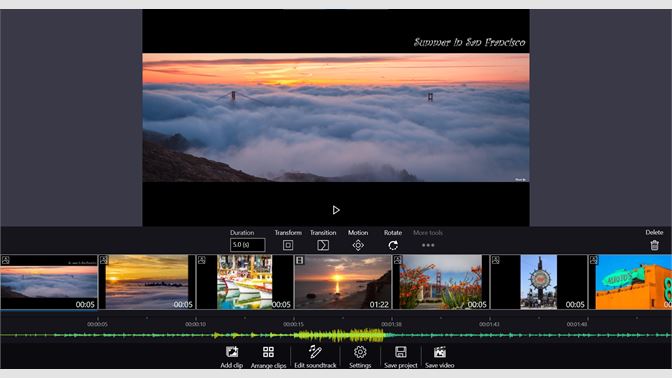The height and width of the screenshot is (378, 672).
Task: Click the 00:00:10 timeline marker
Action: point(195,324)
